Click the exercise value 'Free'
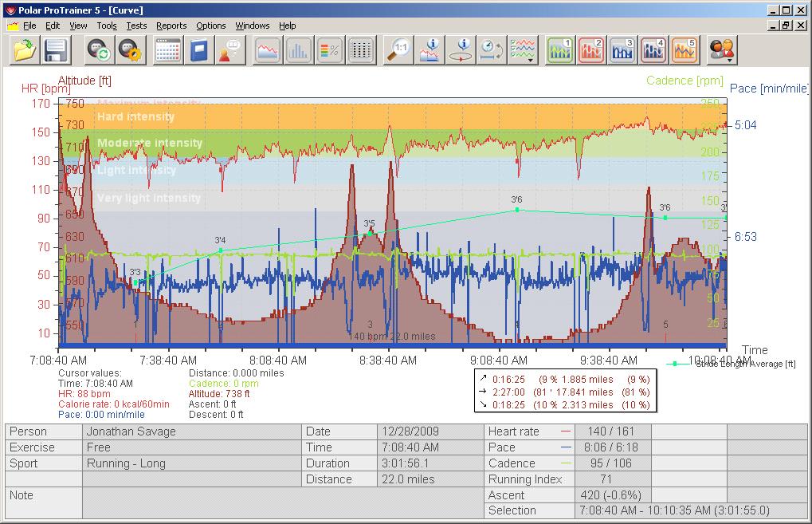The image size is (812, 524). coord(98,447)
